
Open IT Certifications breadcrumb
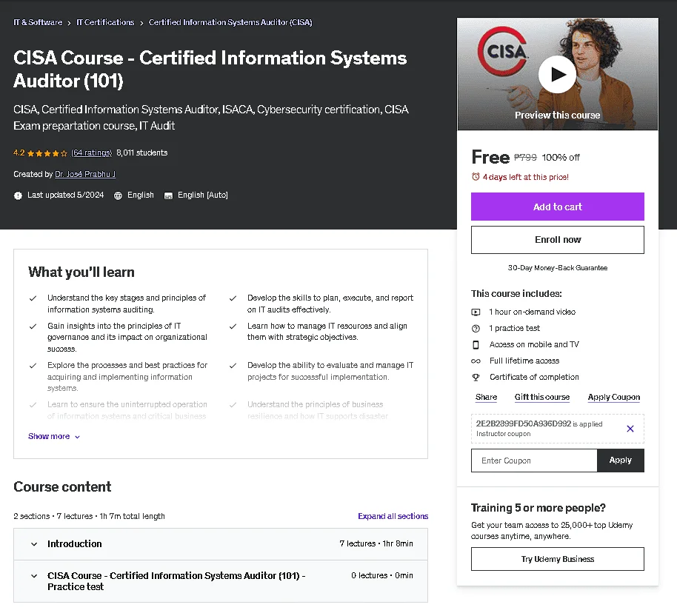pyautogui.click(x=105, y=22)
